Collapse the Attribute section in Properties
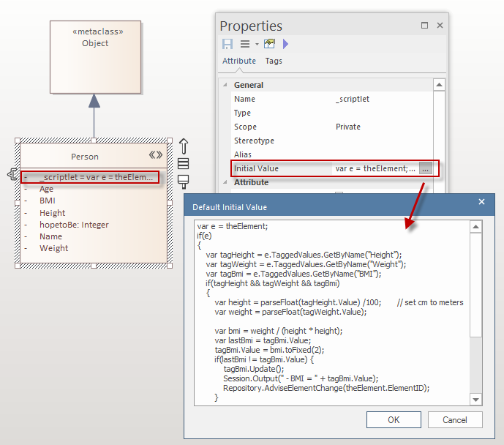The height and width of the screenshot is (445, 504). pos(225,182)
